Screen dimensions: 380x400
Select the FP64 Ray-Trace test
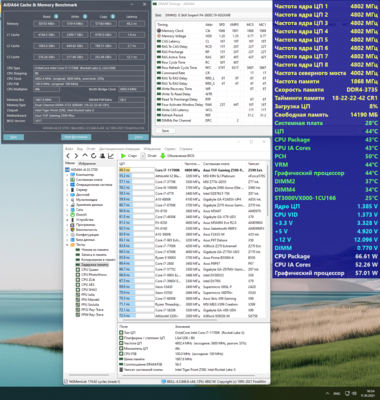(92, 315)
